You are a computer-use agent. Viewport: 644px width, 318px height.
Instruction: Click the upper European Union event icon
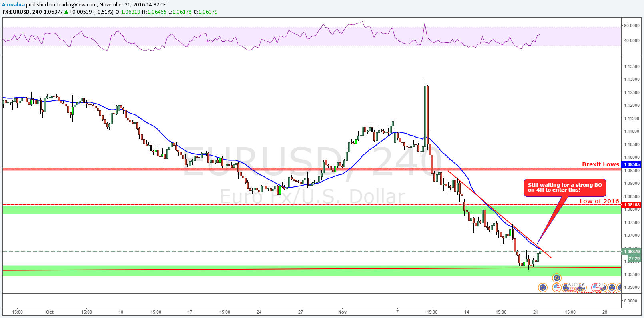pos(557,278)
